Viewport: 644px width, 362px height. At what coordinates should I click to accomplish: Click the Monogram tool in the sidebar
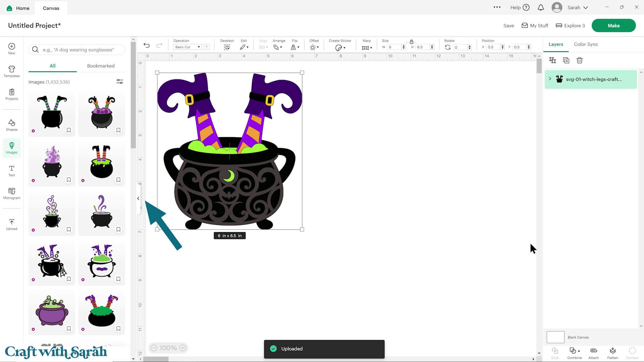point(11,194)
